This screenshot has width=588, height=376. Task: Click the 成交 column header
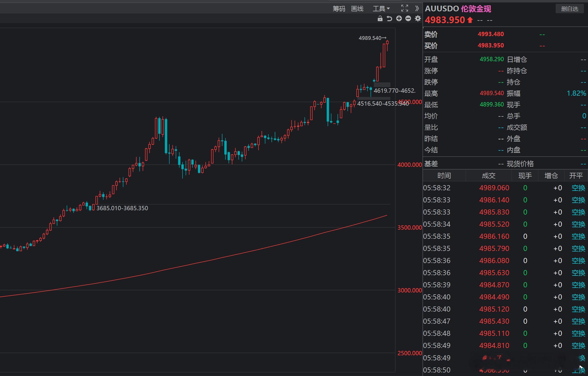(488, 176)
